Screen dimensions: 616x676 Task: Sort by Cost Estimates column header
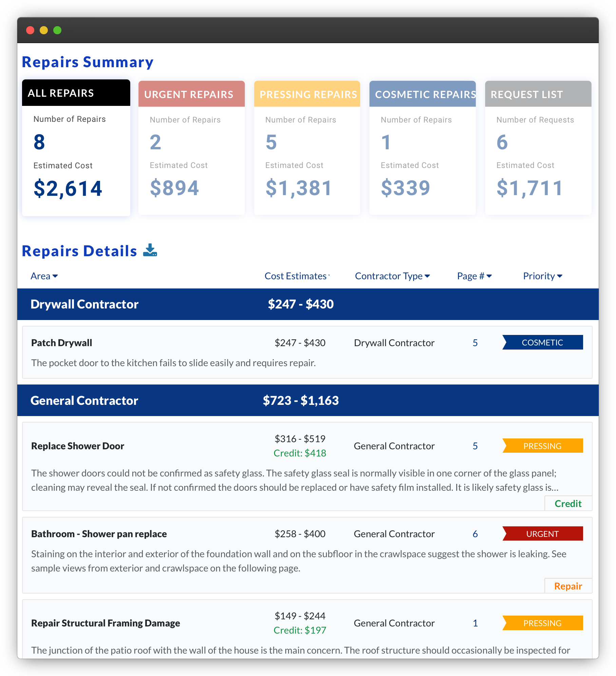coord(296,276)
